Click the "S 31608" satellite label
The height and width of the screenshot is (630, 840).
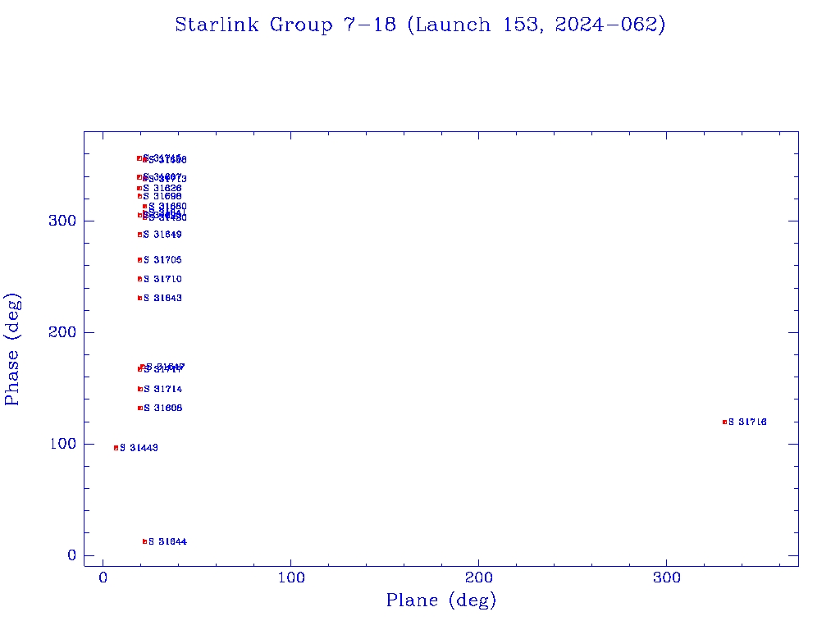point(163,409)
